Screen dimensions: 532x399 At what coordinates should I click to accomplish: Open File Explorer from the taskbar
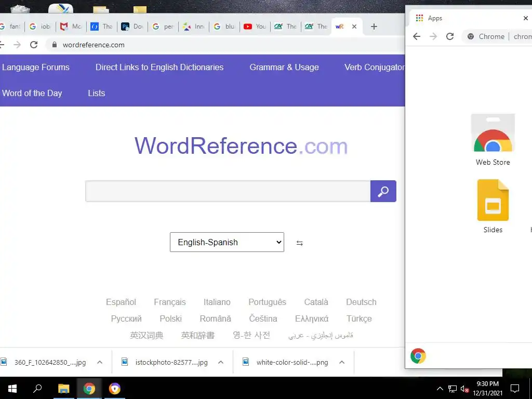click(63, 389)
